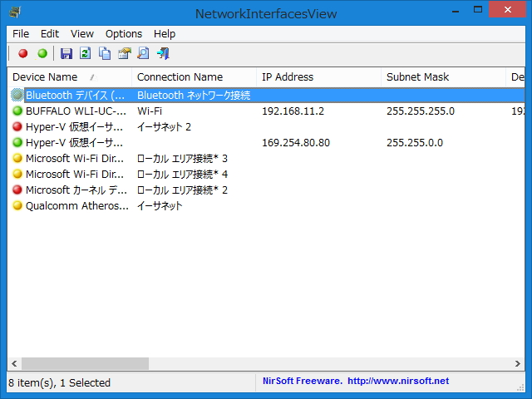Minimize the NetworkInterfacesView window
Screen dimensions: 532x399
click(456, 10)
